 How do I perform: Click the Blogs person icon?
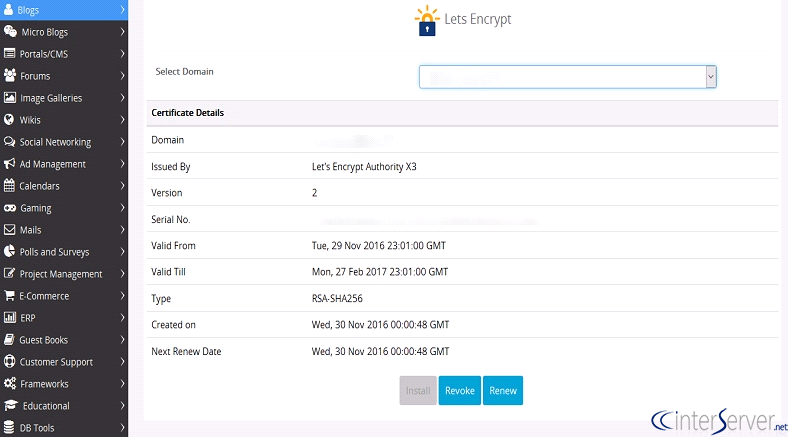(x=9, y=9)
